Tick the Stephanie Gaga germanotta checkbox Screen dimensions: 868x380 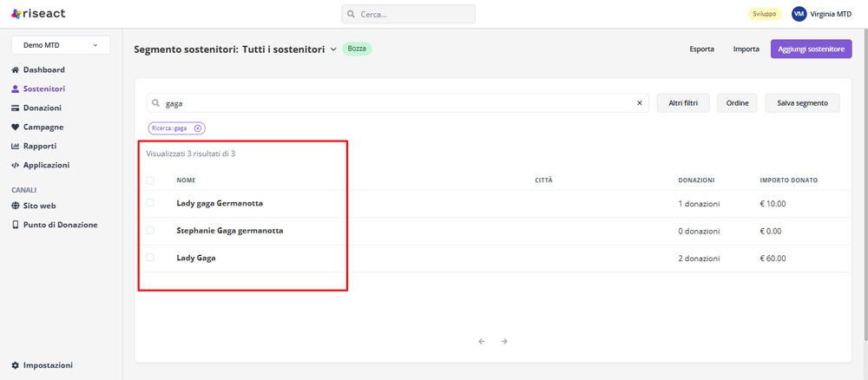[150, 231]
